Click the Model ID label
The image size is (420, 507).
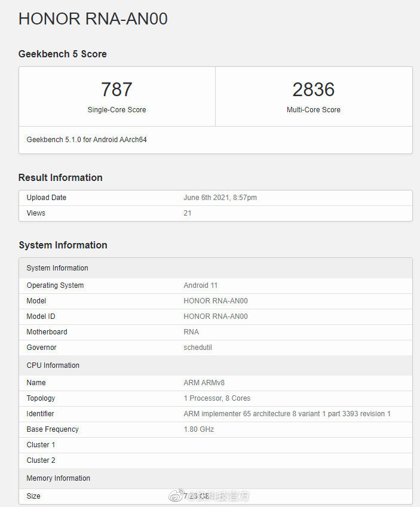coord(41,317)
